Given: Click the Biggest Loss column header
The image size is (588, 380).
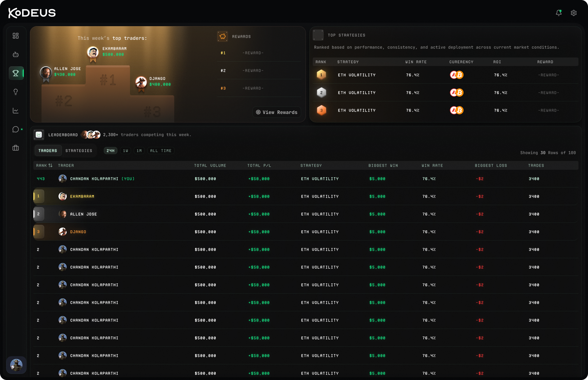Looking at the screenshot, I should (x=491, y=165).
